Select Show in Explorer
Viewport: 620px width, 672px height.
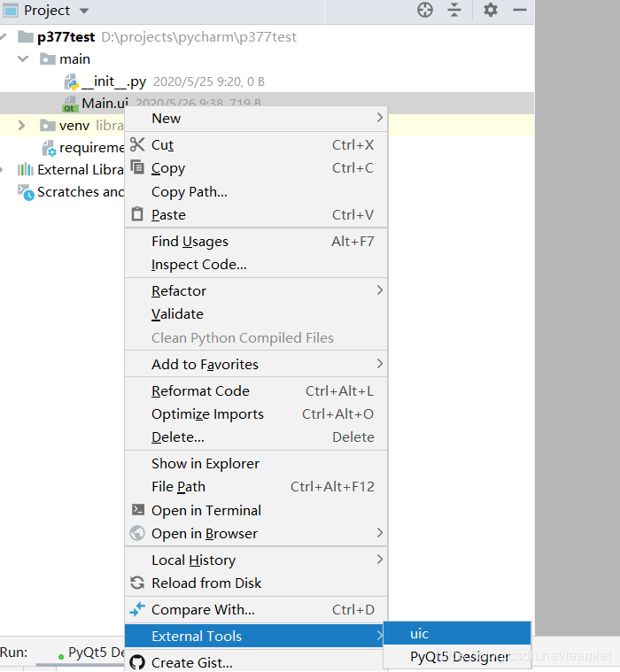[256, 464]
